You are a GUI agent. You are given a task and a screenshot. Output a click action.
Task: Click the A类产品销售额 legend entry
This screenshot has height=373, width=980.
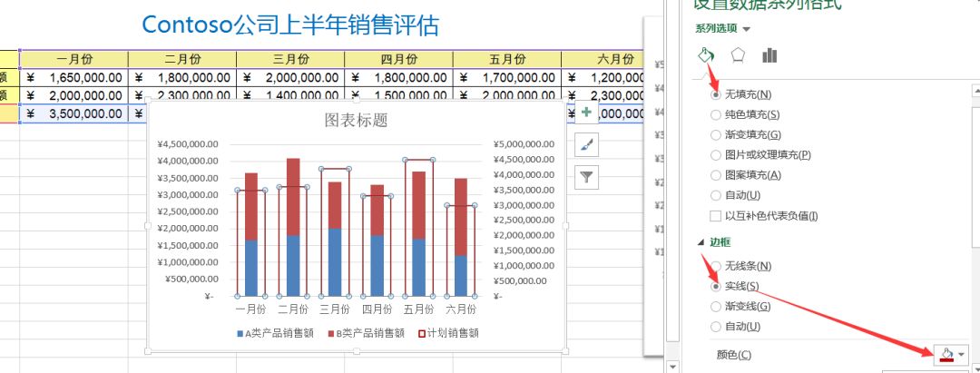[x=275, y=333]
